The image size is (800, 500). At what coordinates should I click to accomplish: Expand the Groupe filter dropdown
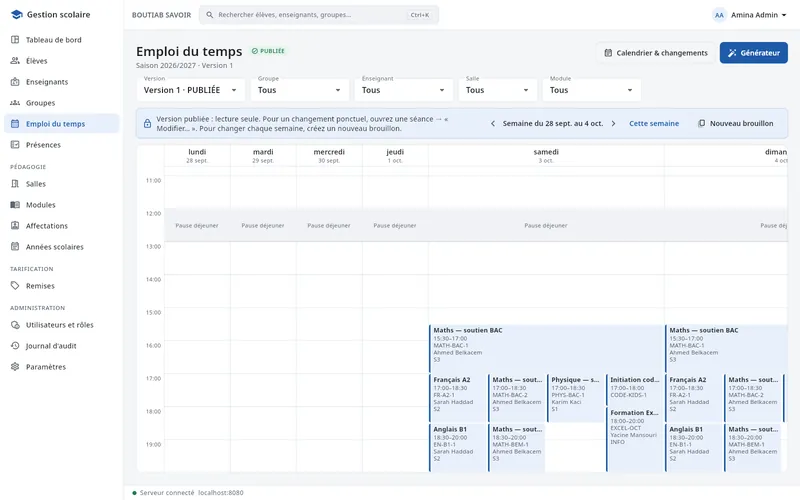click(299, 90)
